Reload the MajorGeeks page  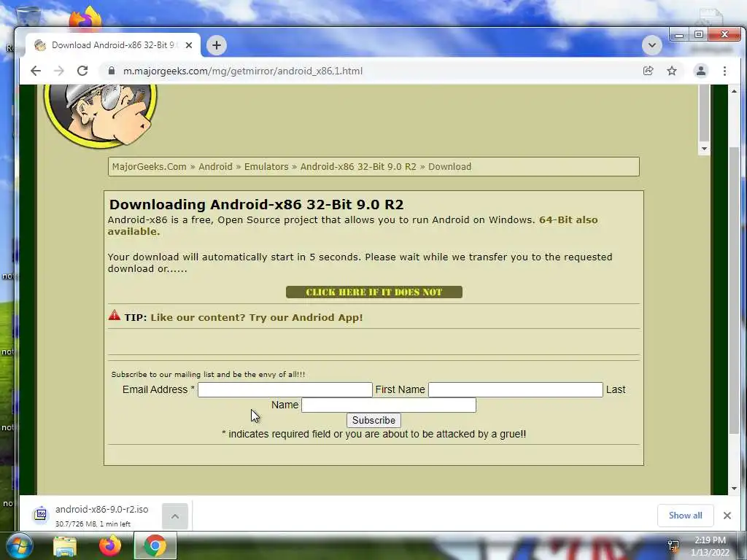[x=82, y=71]
